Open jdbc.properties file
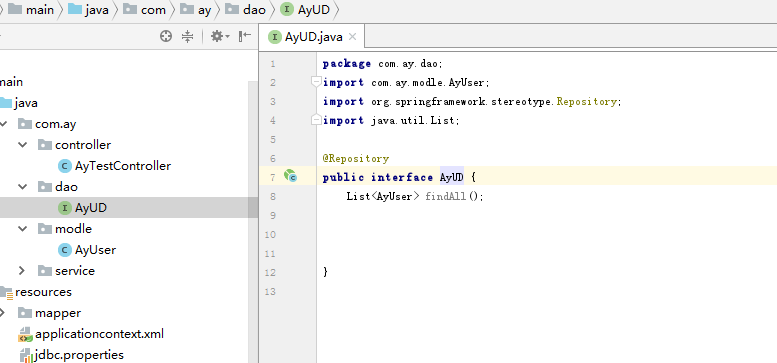The image size is (777, 363). (x=79, y=355)
